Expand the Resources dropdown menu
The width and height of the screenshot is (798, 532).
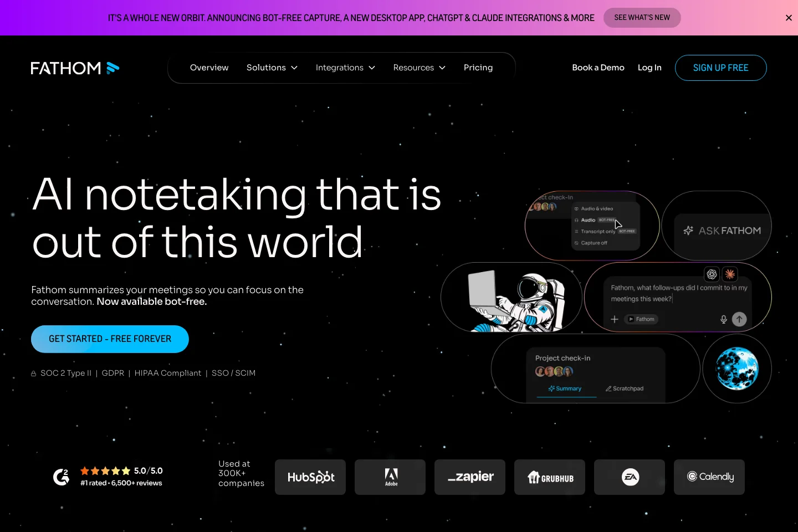[420, 68]
